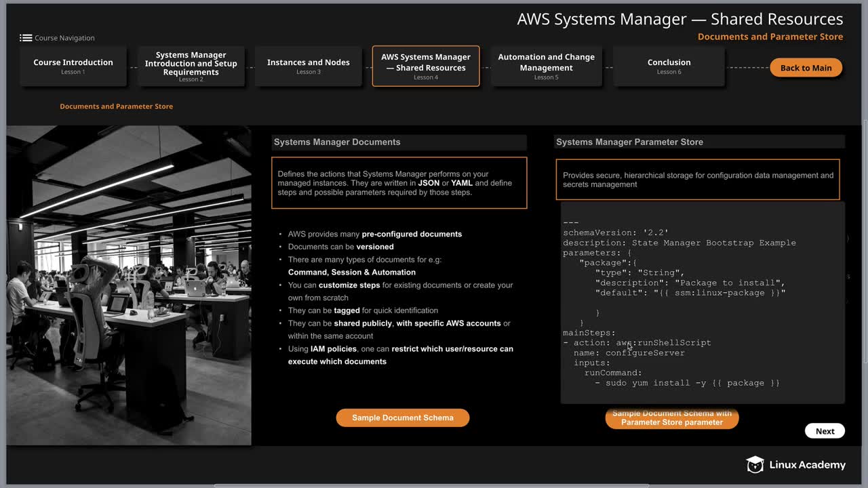Click the 'customize steps' bullet text

tap(401, 291)
